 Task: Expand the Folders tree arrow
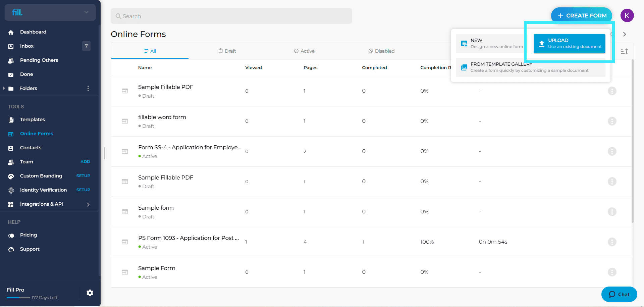click(4, 88)
